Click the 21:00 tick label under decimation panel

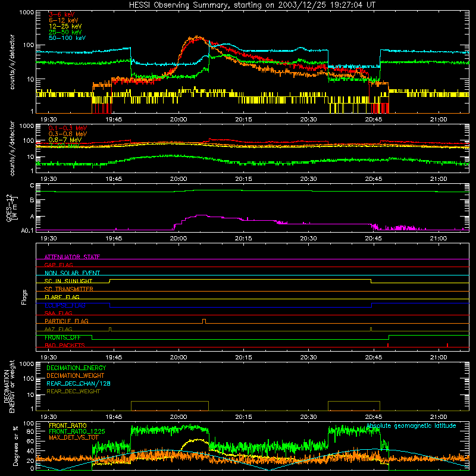[x=439, y=417]
